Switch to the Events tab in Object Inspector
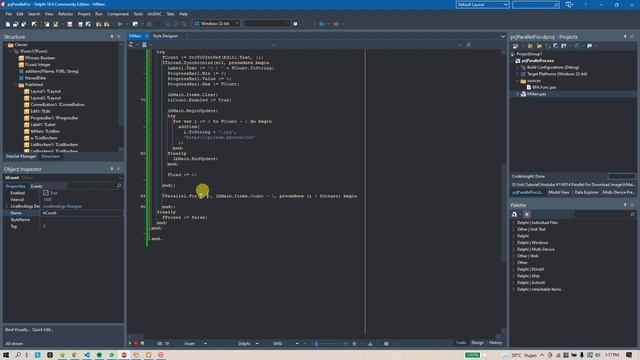The width and height of the screenshot is (640, 360). (36, 186)
